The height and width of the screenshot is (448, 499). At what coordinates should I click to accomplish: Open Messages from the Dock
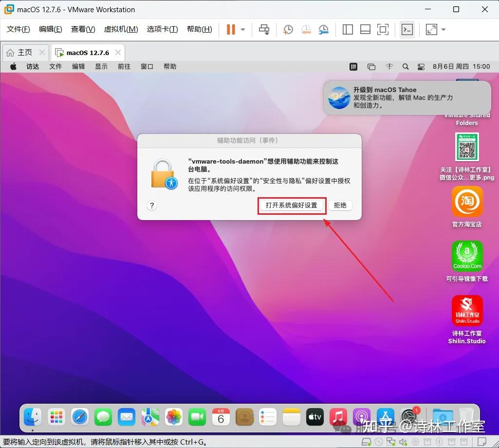pyautogui.click(x=103, y=417)
